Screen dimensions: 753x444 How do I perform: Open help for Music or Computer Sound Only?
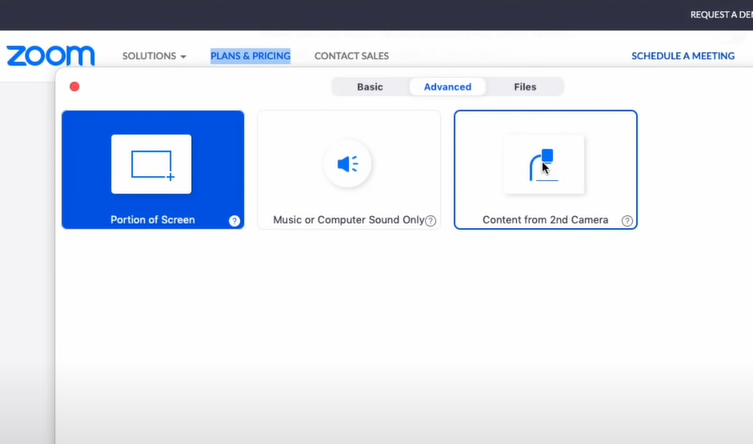click(x=430, y=221)
